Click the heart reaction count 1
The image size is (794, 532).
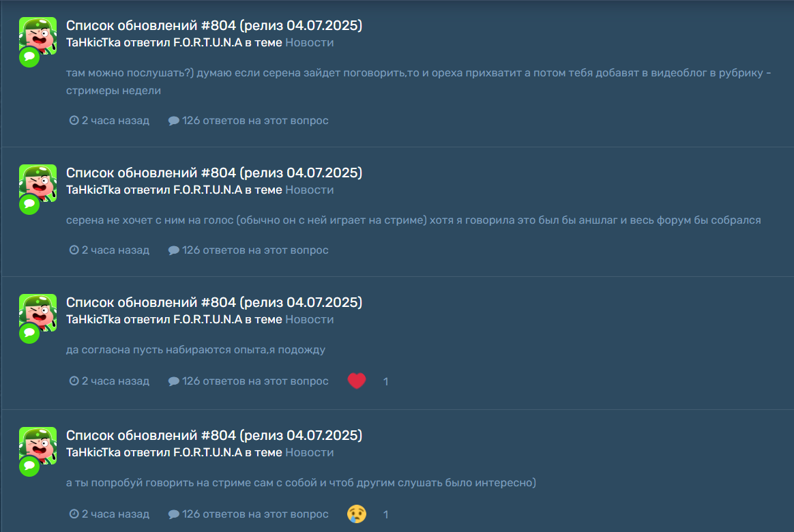(386, 382)
